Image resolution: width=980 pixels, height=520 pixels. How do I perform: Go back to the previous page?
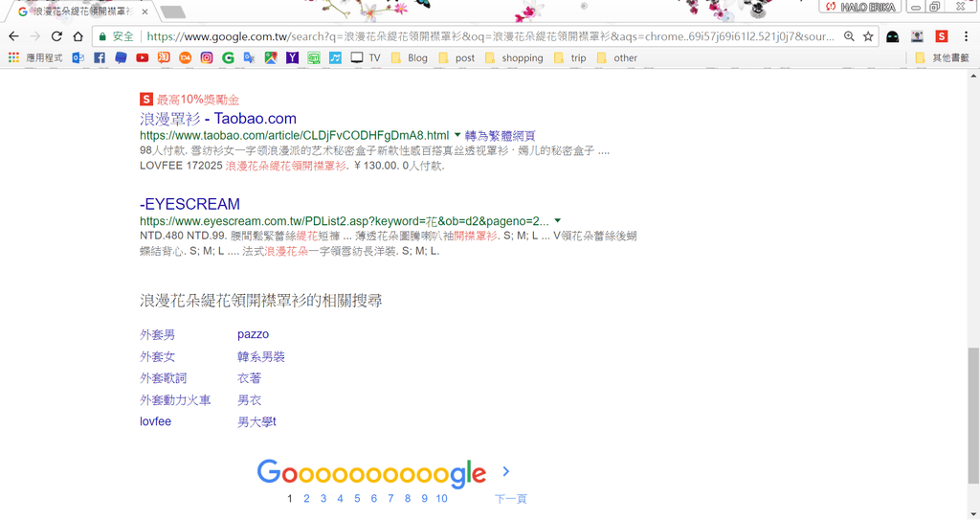13,36
